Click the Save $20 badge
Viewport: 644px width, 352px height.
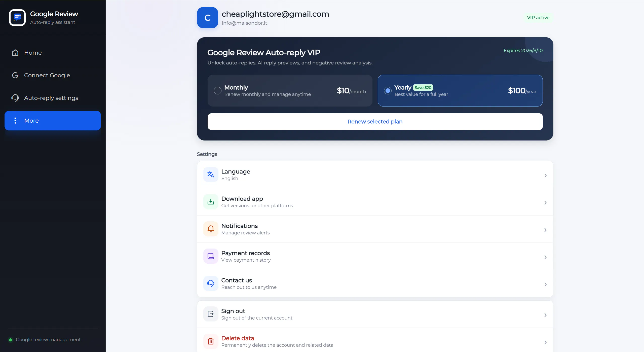(x=423, y=88)
